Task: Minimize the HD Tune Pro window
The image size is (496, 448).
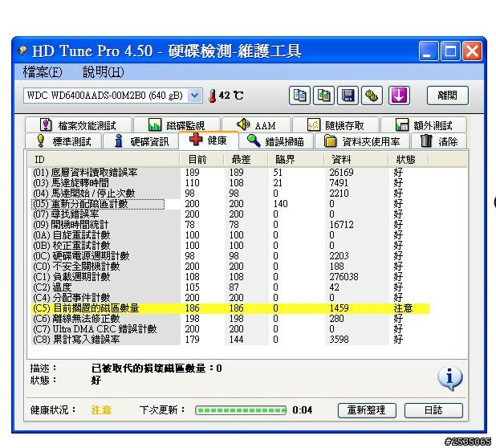Action: pyautogui.click(x=429, y=51)
